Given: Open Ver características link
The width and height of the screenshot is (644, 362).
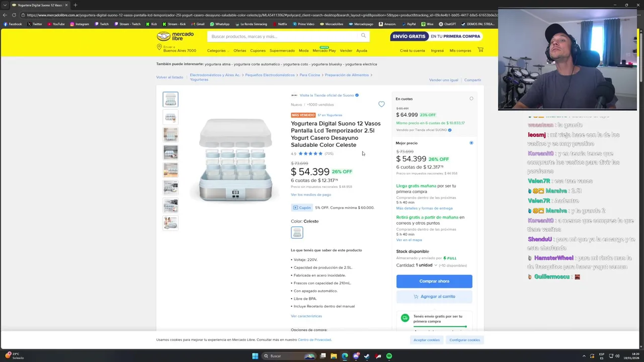Looking at the screenshot, I should 306,316.
